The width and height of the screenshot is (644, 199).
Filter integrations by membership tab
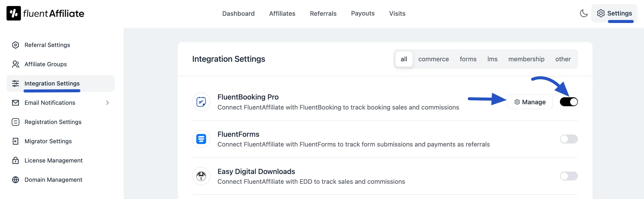pyautogui.click(x=526, y=59)
